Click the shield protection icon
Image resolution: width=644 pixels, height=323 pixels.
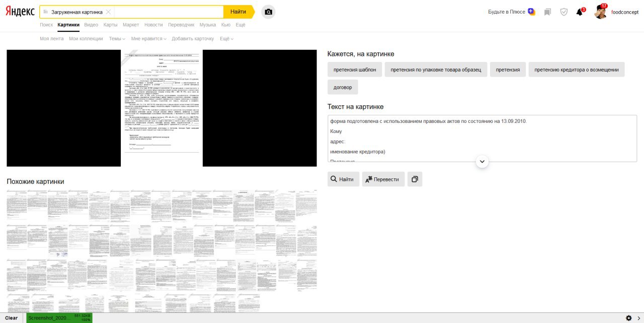(x=564, y=12)
